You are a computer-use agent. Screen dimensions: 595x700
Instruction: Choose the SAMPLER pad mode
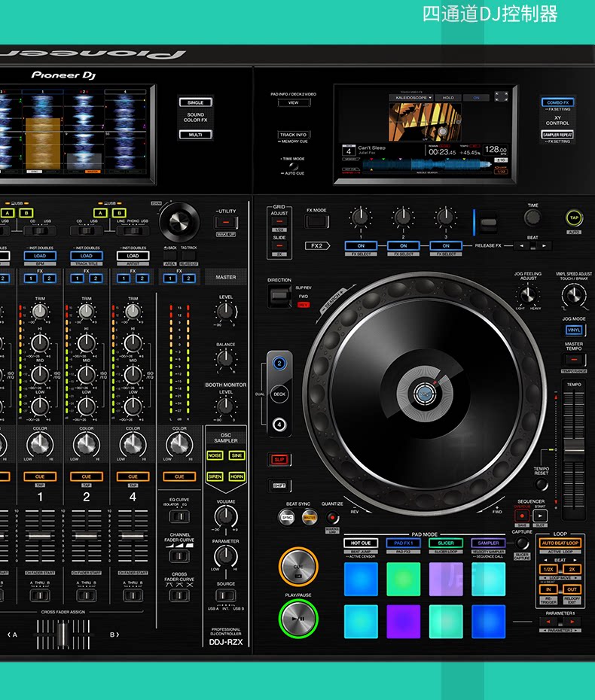click(488, 543)
